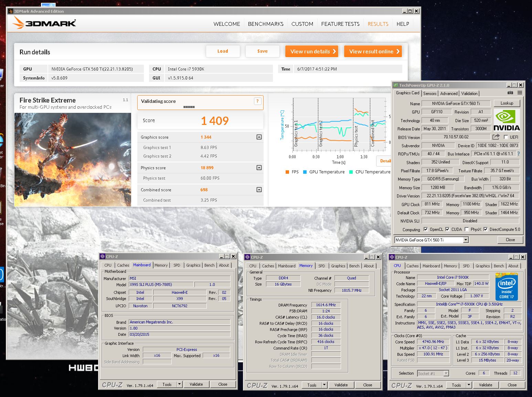This screenshot has height=397, width=532.
Task: Click the Close button in GPU-Z
Action: point(510,239)
